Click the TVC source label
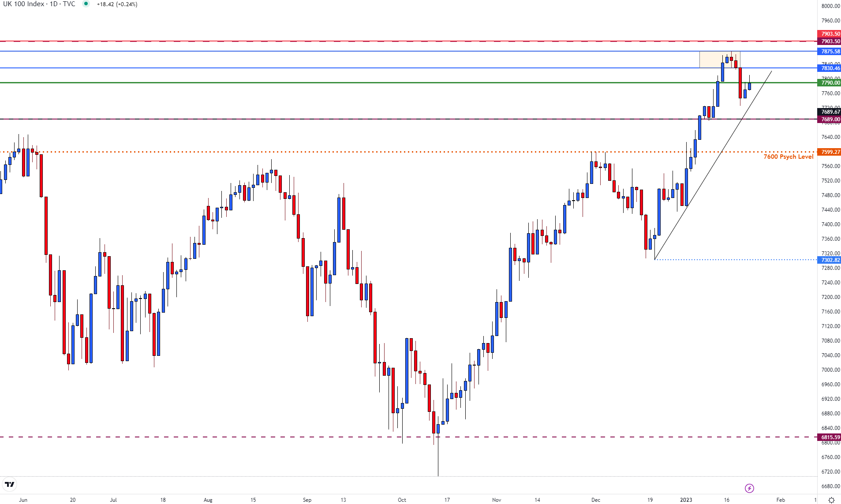The image size is (841, 504). tap(69, 4)
